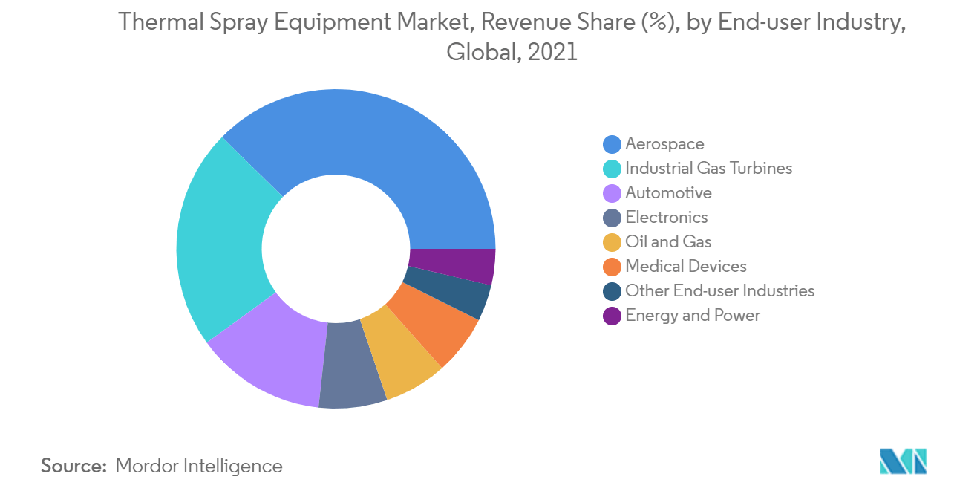This screenshot has width=980, height=494.
Task: Click the Oil and Gas legend dot
Action: [612, 242]
